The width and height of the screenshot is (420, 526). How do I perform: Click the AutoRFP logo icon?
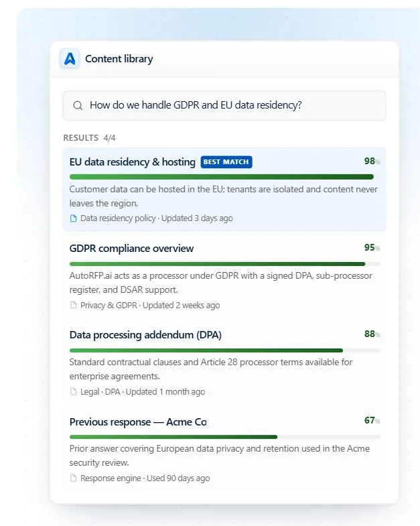(x=70, y=59)
